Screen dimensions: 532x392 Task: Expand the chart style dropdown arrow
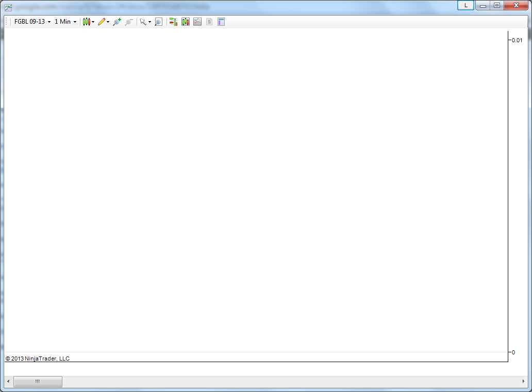(93, 22)
